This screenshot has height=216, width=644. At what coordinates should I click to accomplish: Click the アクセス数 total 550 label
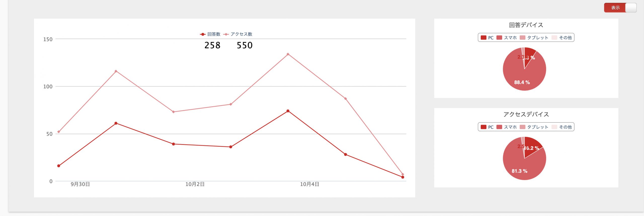point(245,45)
